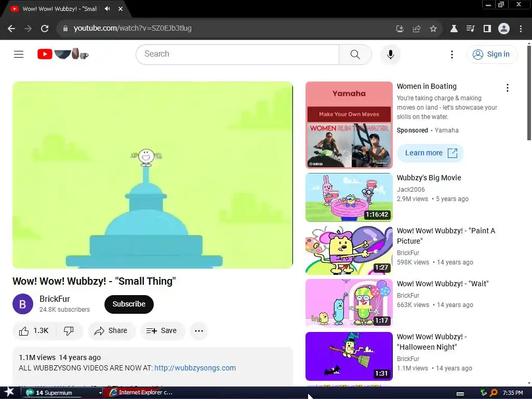Click the YouTube logo to go home
This screenshot has width=532, height=399.
pyautogui.click(x=63, y=54)
